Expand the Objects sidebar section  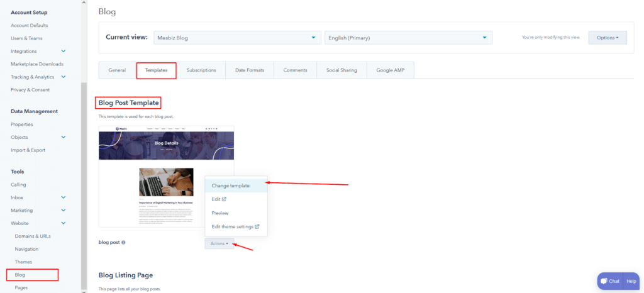[x=64, y=137]
